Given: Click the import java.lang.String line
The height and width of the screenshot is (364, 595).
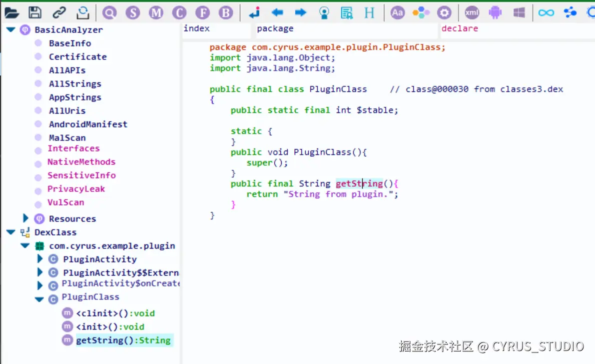Looking at the screenshot, I should point(272,68).
